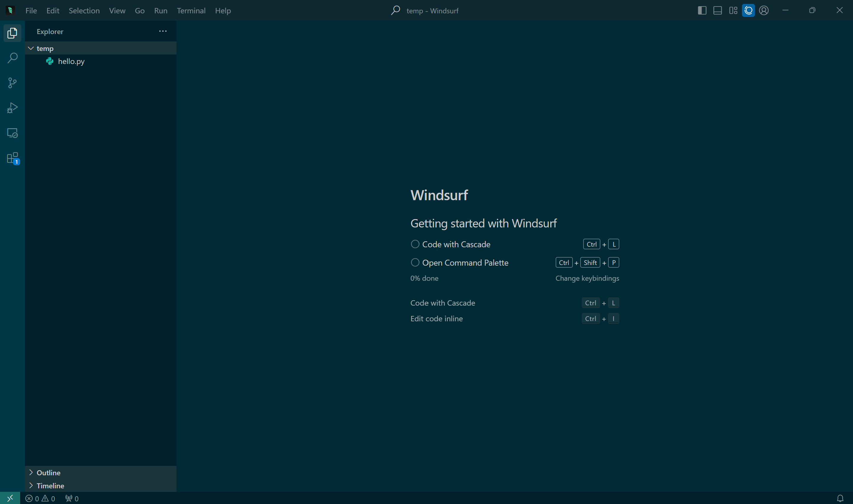Click the search magnifier in title bar

(395, 11)
